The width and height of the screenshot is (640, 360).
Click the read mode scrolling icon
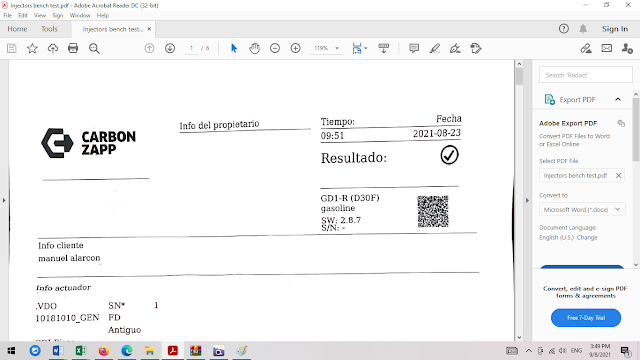384,49
